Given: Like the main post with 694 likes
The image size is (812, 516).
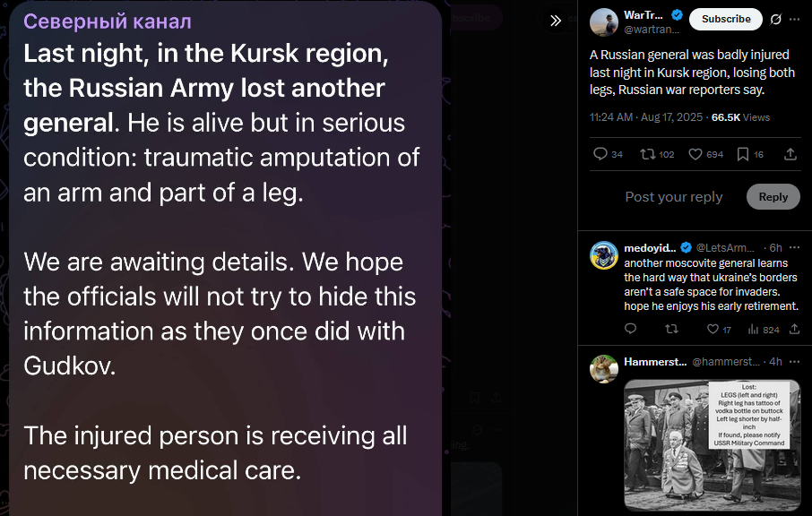Looking at the screenshot, I should point(705,154).
